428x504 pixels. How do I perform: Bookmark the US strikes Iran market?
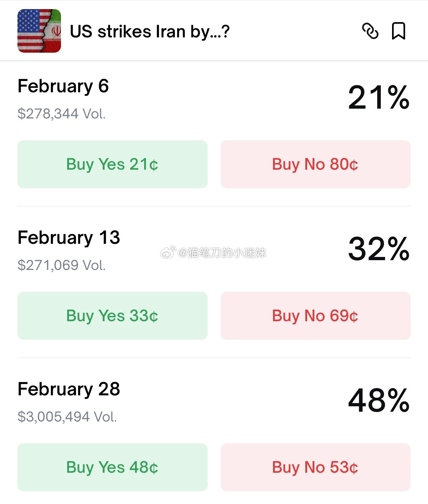click(398, 31)
